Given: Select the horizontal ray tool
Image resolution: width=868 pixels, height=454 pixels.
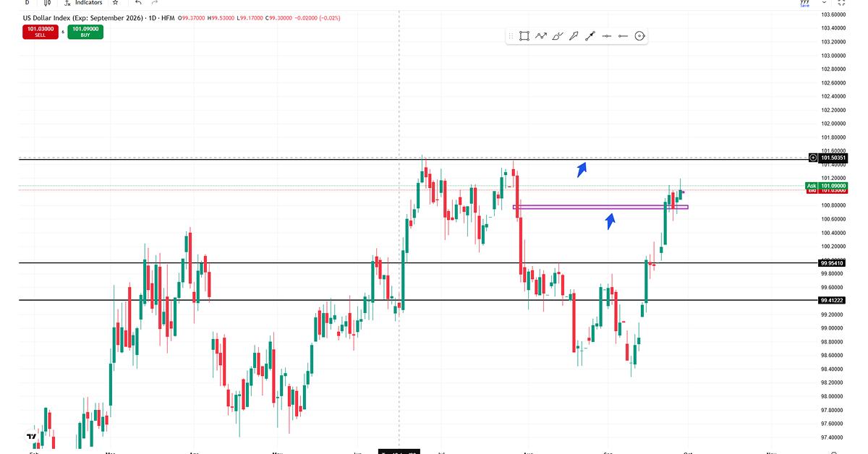Looking at the screenshot, I should 623,35.
